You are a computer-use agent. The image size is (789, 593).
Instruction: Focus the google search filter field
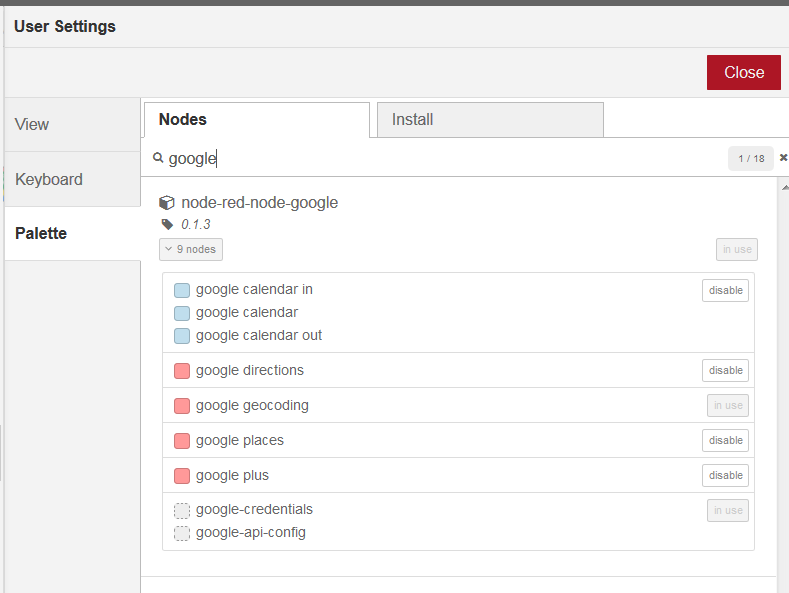pos(445,159)
